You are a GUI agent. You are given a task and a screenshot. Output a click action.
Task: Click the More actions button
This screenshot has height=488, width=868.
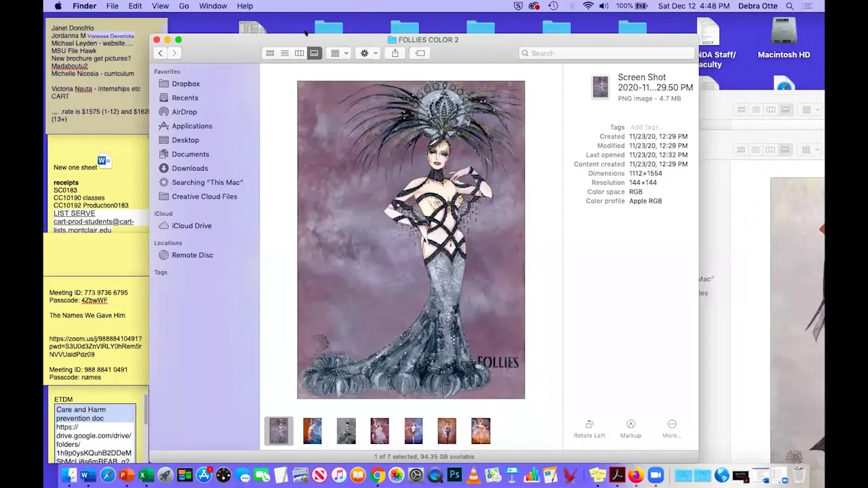pos(671,429)
